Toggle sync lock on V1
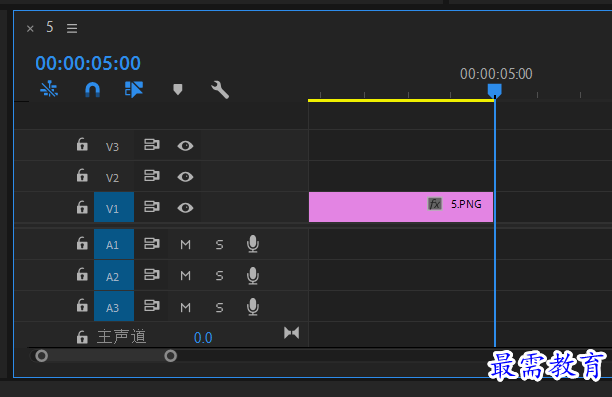Screen dimensions: 612x397 coord(152,207)
